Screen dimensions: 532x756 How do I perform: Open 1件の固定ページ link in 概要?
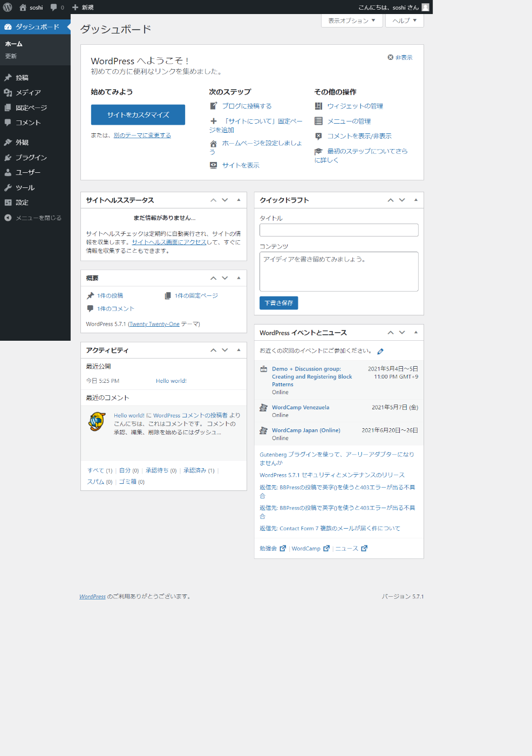click(x=196, y=295)
